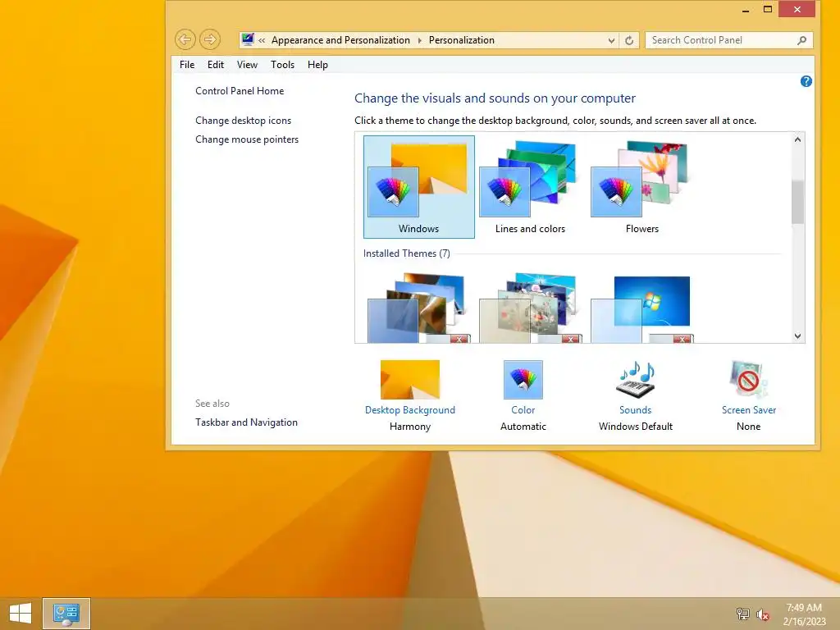
Task: Click the theme list scroll down arrow
Action: click(x=797, y=336)
